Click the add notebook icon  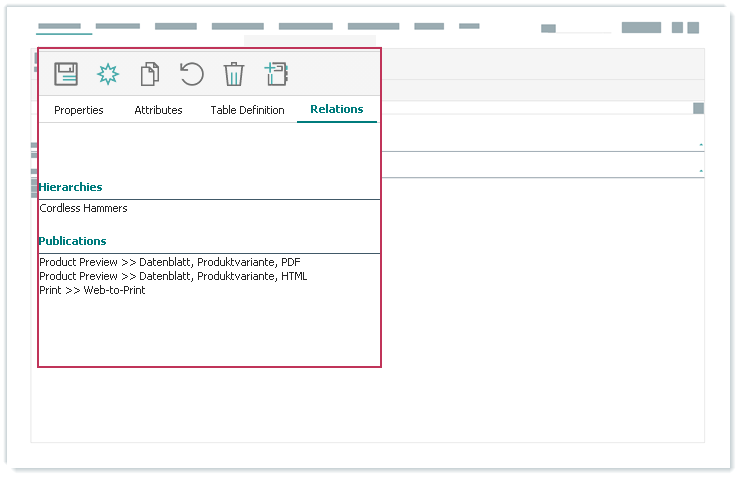point(276,74)
